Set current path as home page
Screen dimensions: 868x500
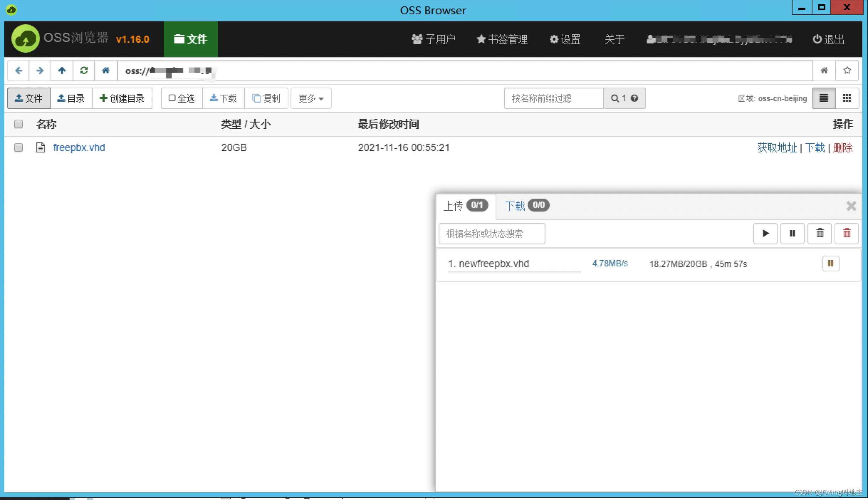point(824,71)
